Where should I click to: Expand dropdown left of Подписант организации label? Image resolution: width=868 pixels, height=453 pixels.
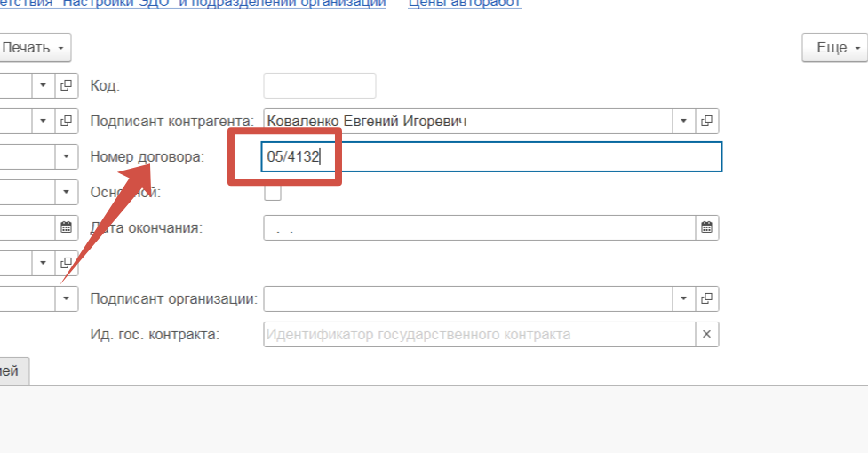coord(67,298)
